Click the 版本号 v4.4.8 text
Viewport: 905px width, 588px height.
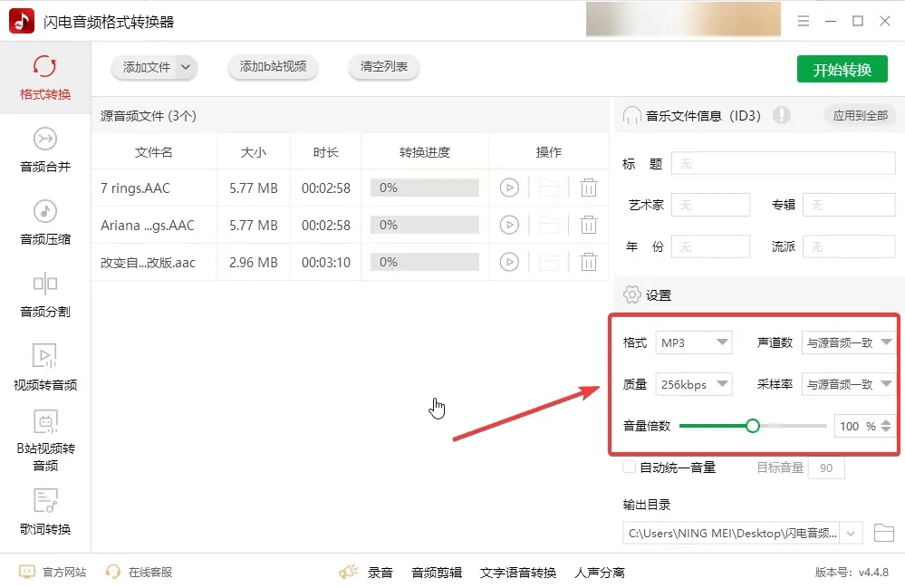[852, 573]
